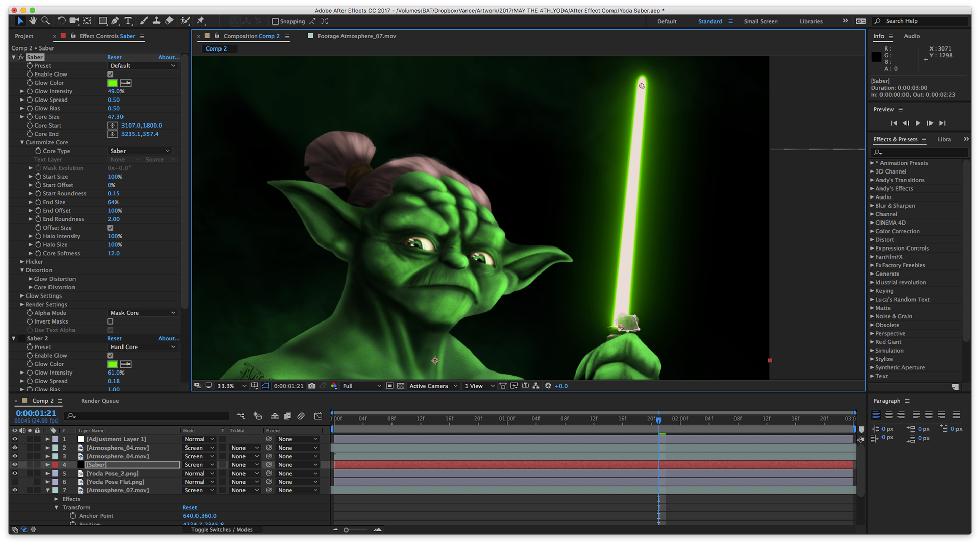
Task: Select the Zoom magnifier tool
Action: (46, 21)
